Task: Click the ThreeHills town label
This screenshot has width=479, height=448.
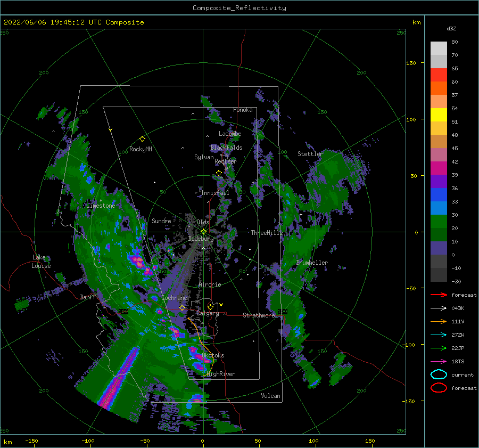Action: pos(267,233)
